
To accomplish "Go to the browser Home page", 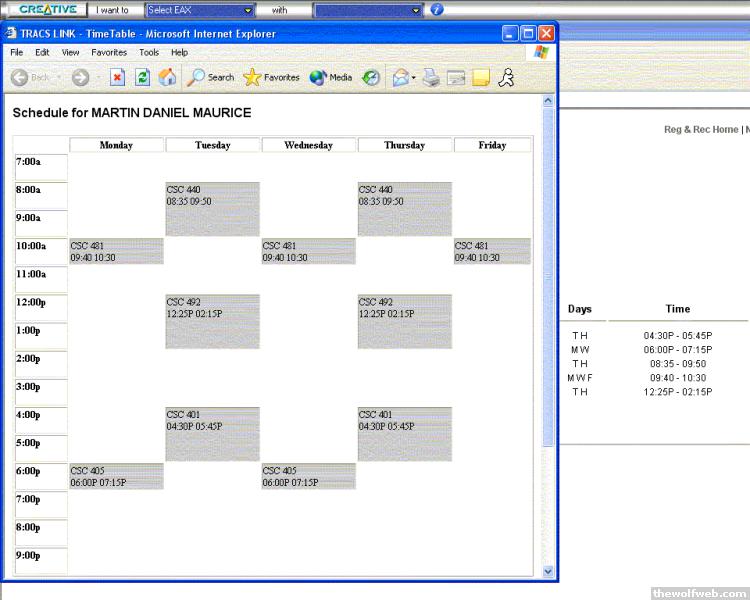I will (167, 77).
